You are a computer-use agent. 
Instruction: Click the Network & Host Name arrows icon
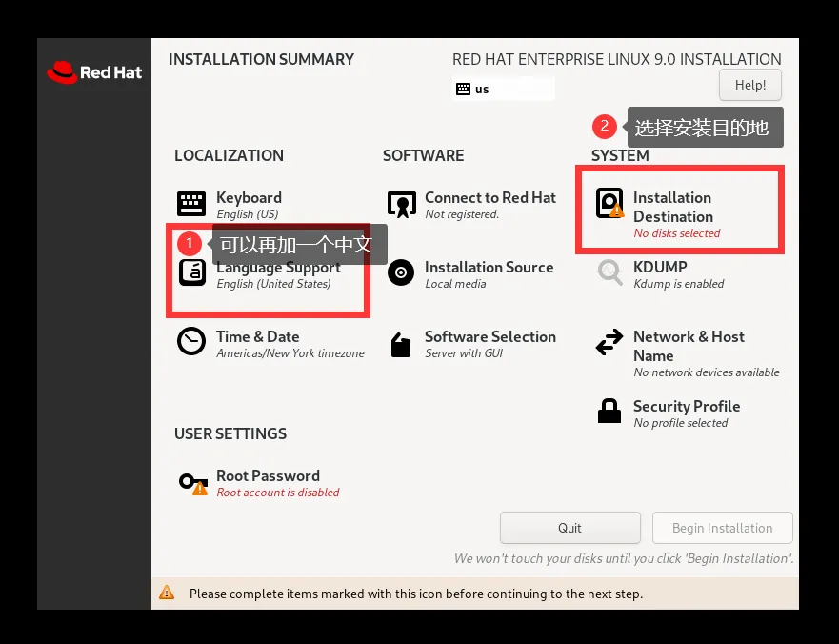tap(609, 342)
